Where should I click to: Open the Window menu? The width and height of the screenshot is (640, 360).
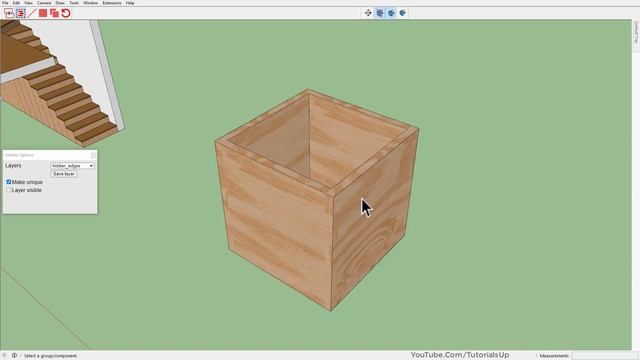pyautogui.click(x=91, y=3)
